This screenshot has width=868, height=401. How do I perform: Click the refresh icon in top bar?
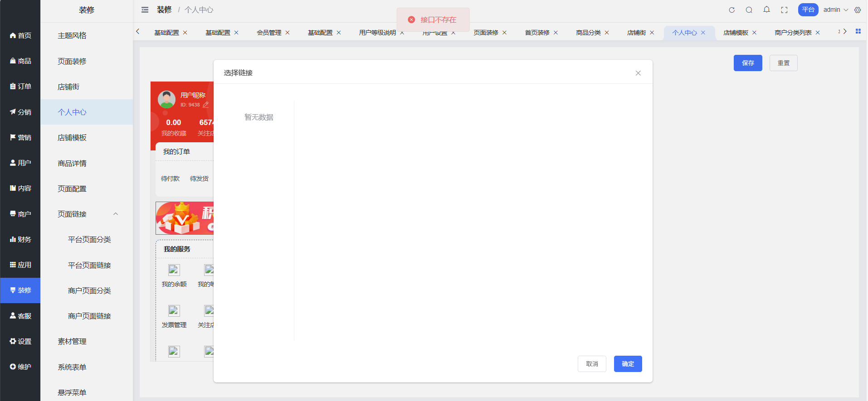(x=731, y=10)
